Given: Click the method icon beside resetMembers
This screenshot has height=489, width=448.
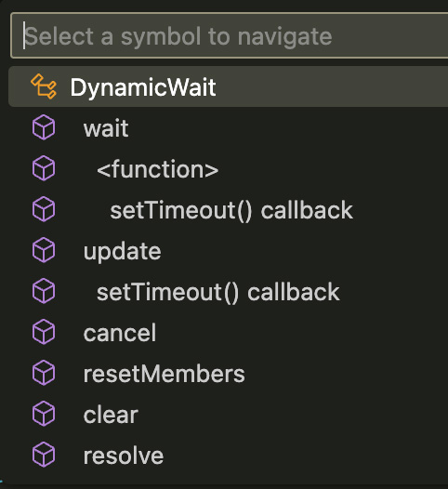Looking at the screenshot, I should click(44, 373).
